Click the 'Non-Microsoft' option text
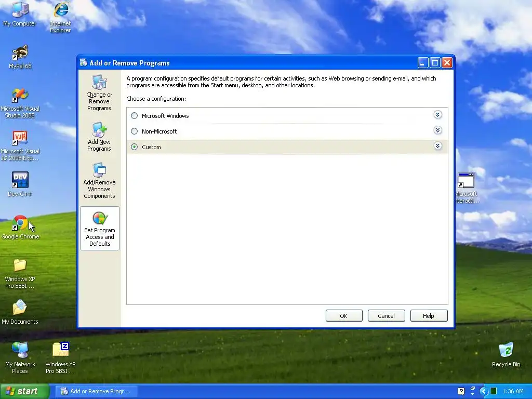Viewport: 532px width, 399px height. click(x=159, y=131)
